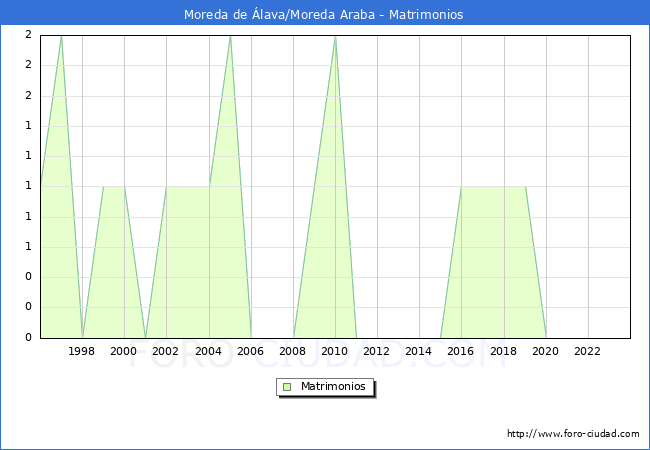Image resolution: width=650 pixels, height=450 pixels.
Task: Click the 1997 peak of the chart
Action: (x=61, y=36)
